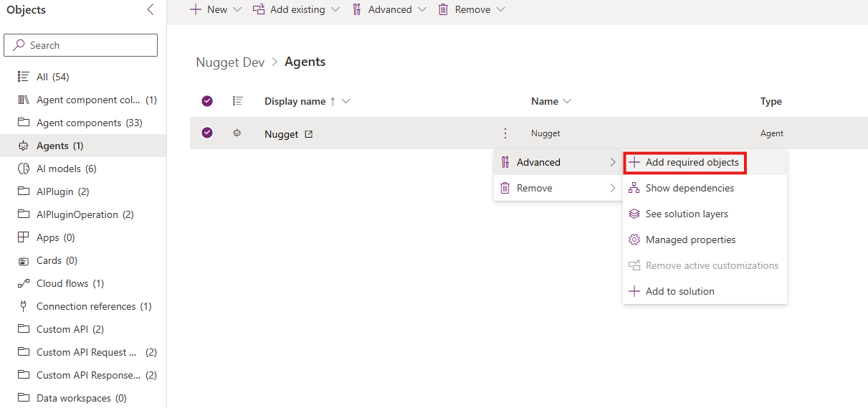Click the Advanced toolbar tools icon

pos(357,9)
